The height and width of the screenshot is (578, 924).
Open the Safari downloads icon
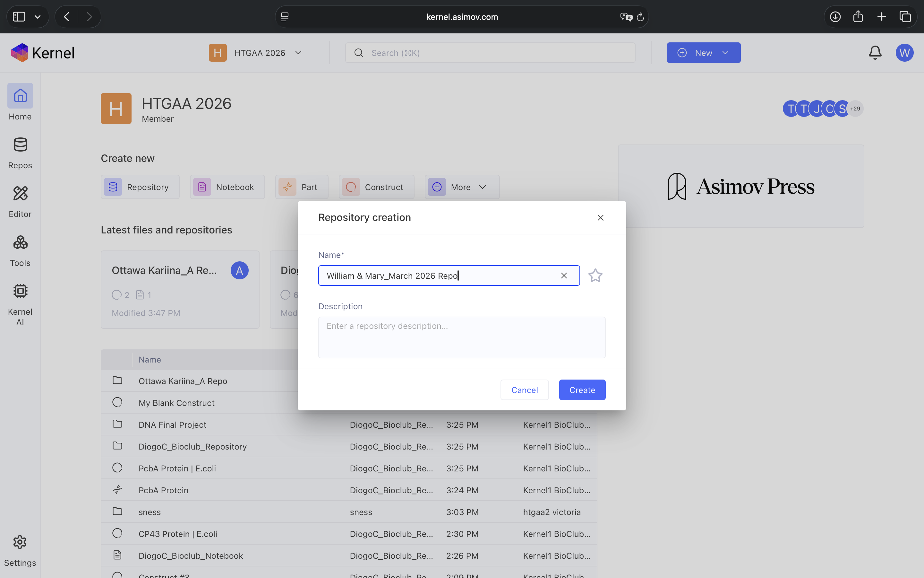click(x=835, y=17)
